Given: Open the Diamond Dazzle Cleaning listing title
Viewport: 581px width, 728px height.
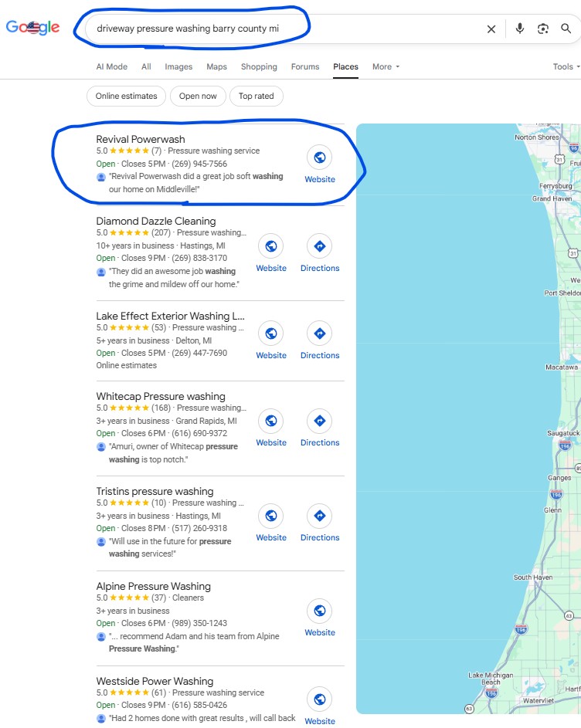Looking at the screenshot, I should point(156,221).
